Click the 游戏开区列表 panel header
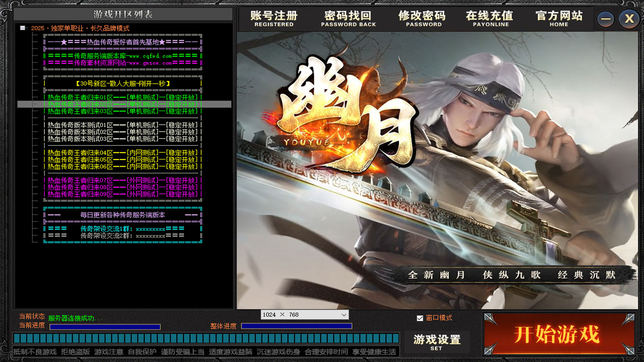 point(123,14)
